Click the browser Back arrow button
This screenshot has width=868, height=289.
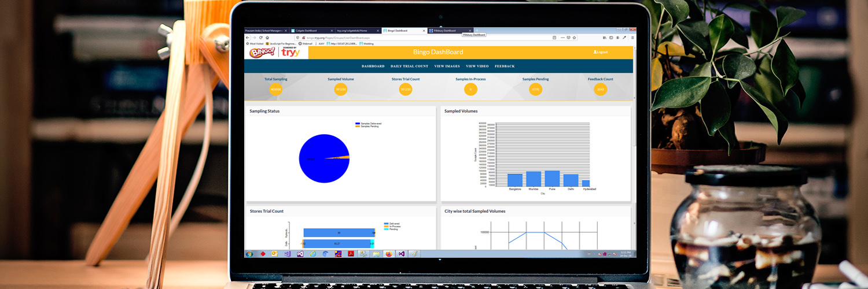pos(248,38)
